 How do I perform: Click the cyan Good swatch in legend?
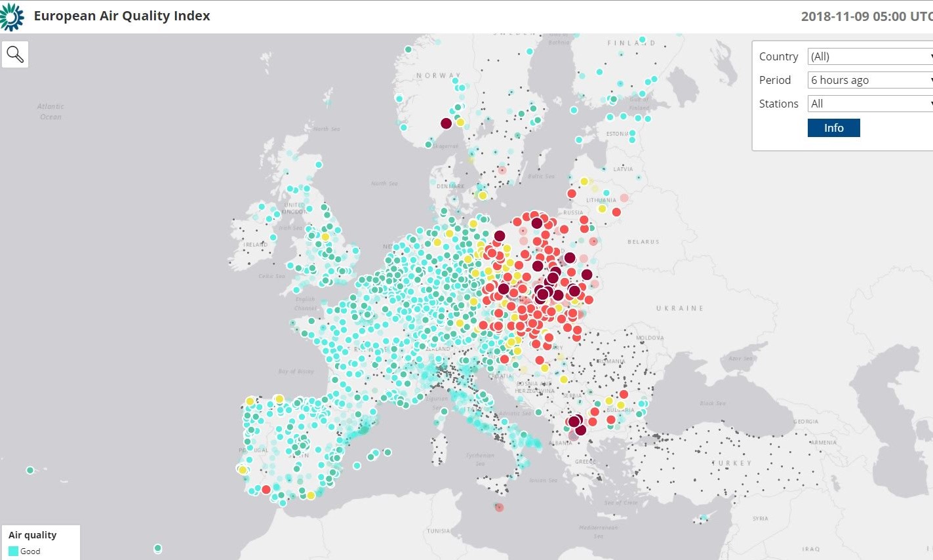(13, 551)
